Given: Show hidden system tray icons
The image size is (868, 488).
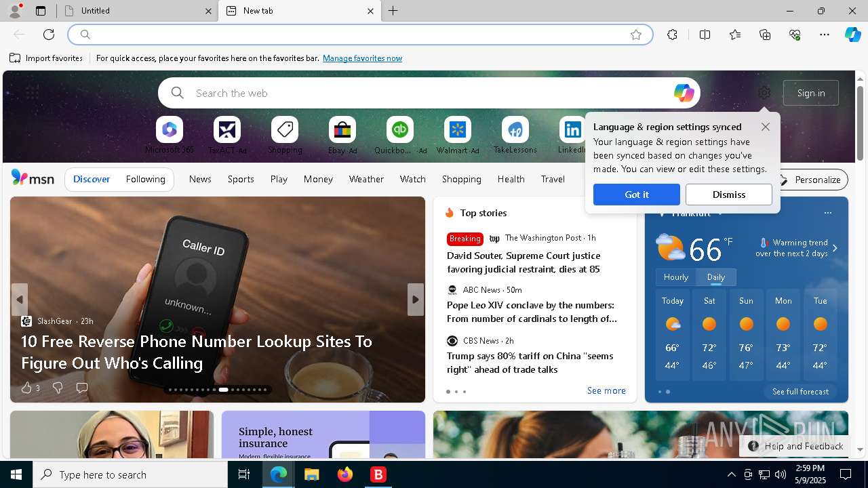Looking at the screenshot, I should tap(731, 474).
